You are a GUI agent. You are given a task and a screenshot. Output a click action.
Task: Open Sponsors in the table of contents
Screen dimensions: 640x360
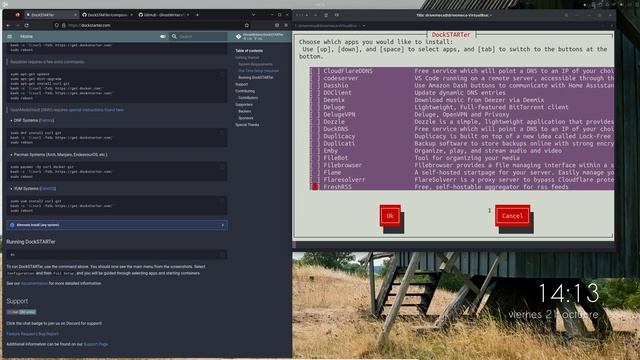245,118
